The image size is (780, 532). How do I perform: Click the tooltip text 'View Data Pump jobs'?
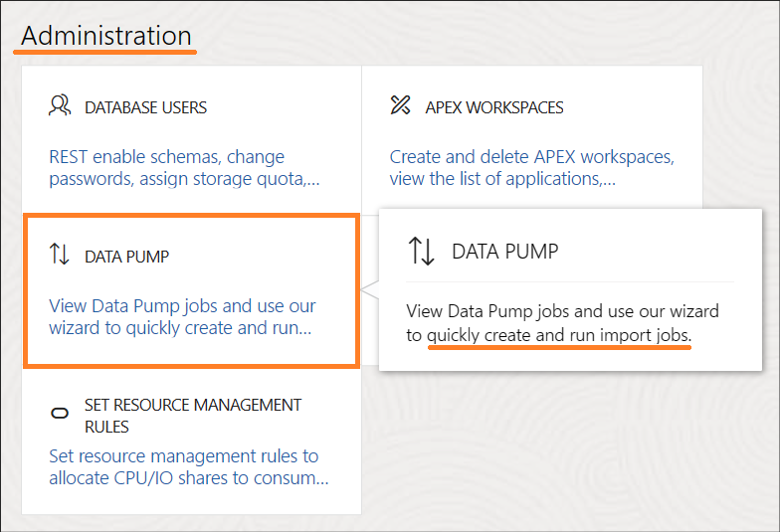[562, 323]
